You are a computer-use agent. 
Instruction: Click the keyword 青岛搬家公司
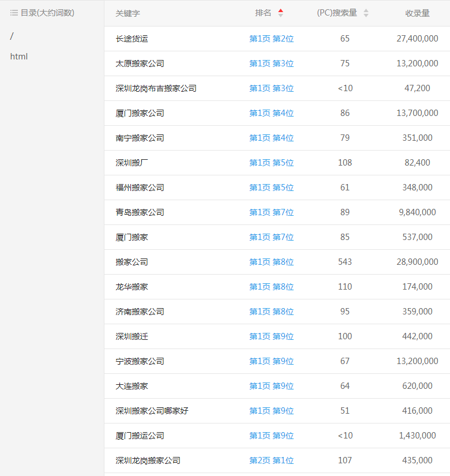[140, 212]
